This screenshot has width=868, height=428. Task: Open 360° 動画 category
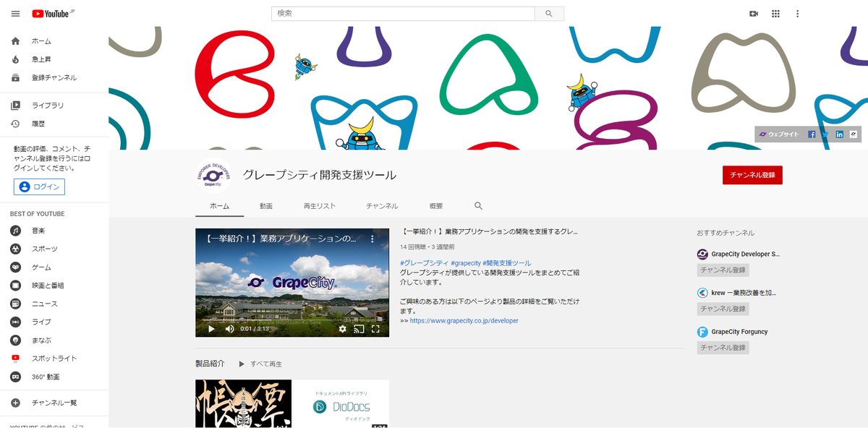(x=54, y=377)
